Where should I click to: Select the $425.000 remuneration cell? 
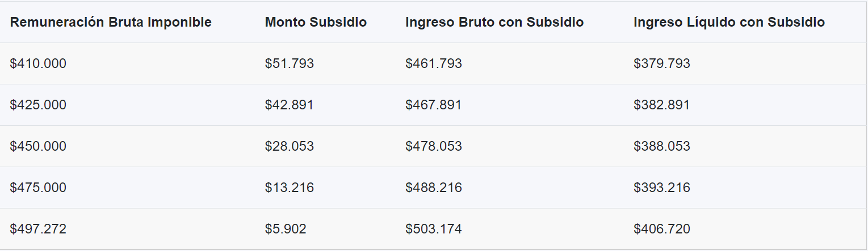pos(38,105)
